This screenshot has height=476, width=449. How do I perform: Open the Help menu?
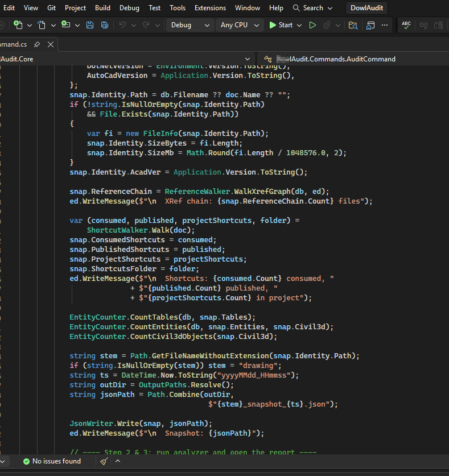(x=276, y=8)
